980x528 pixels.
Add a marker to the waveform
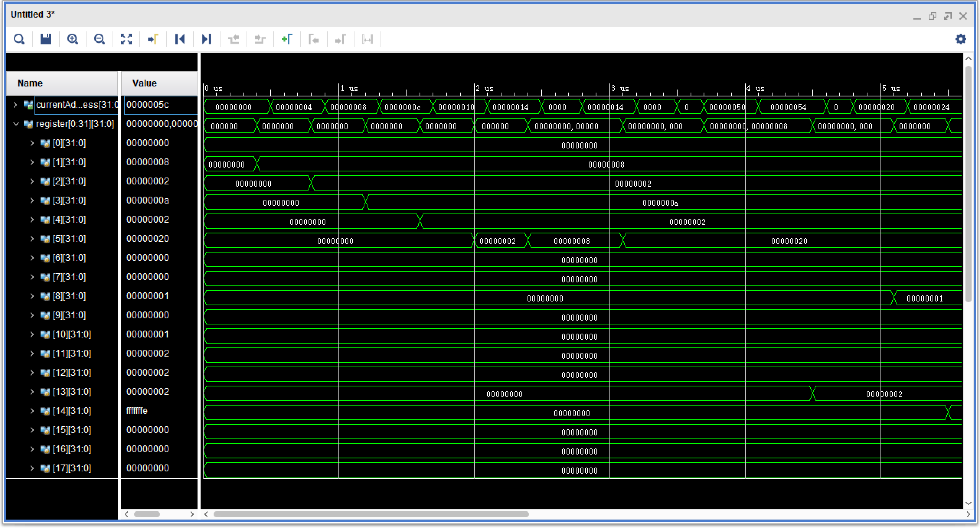click(287, 39)
